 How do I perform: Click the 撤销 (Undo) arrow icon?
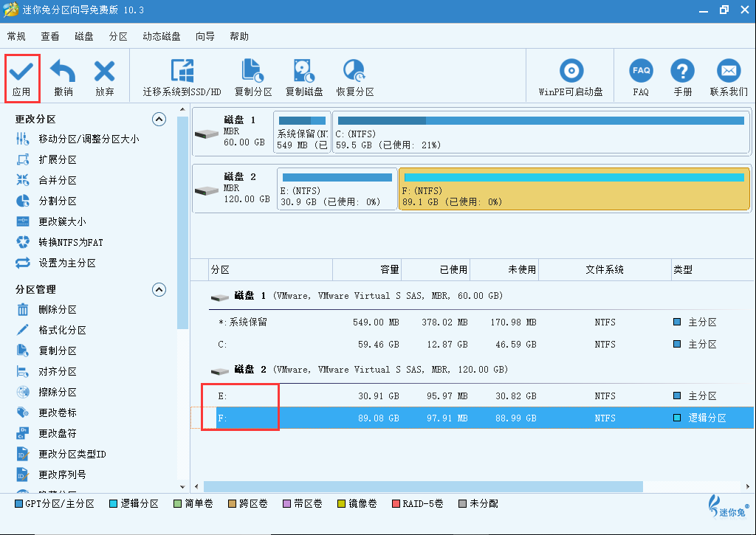pyautogui.click(x=63, y=71)
